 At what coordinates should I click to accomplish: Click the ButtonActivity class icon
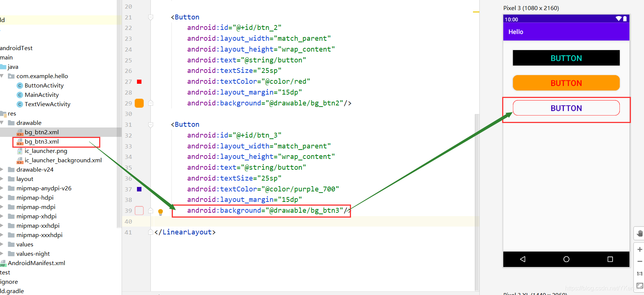pos(20,86)
